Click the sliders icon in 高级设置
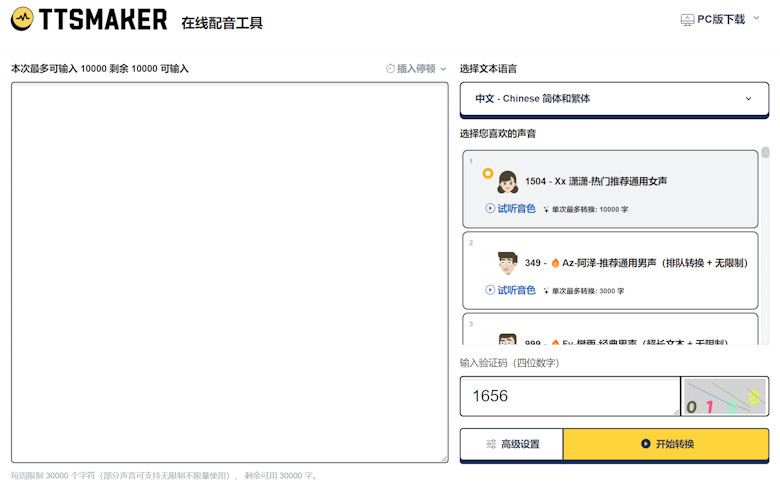Screen dimensions: 780x487 point(491,444)
